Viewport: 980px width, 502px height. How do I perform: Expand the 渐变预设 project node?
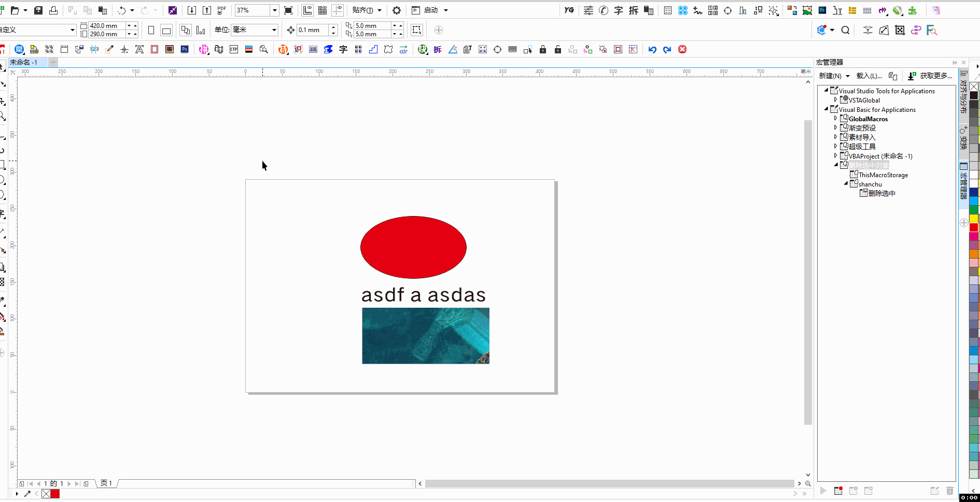point(835,128)
